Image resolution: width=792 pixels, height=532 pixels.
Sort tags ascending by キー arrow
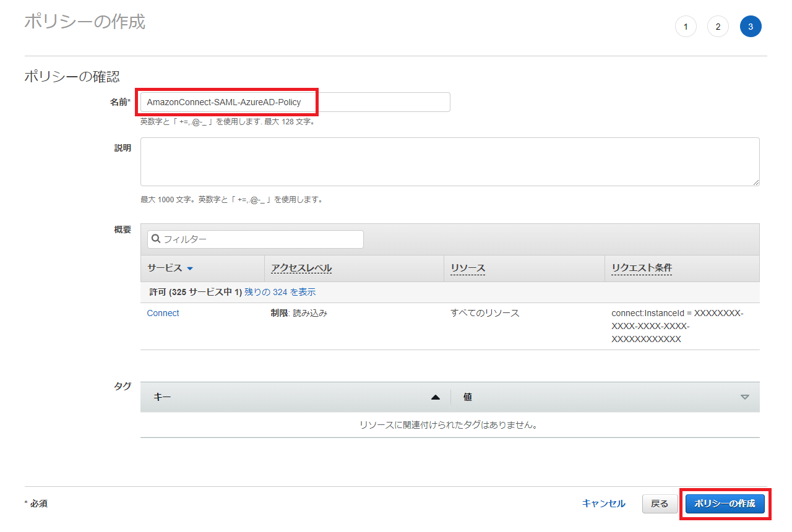[x=436, y=397]
